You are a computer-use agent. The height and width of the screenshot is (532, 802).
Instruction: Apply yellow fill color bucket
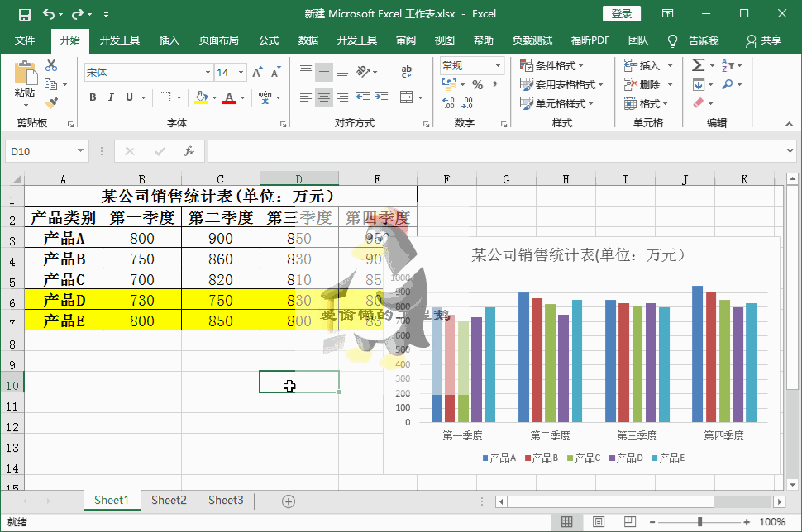coord(201,97)
